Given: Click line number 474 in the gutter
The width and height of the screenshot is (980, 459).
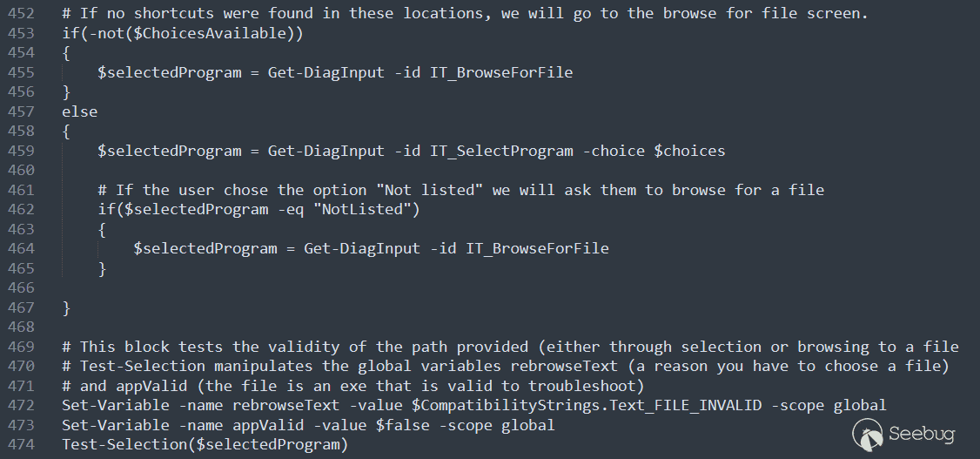Looking at the screenshot, I should (20, 445).
